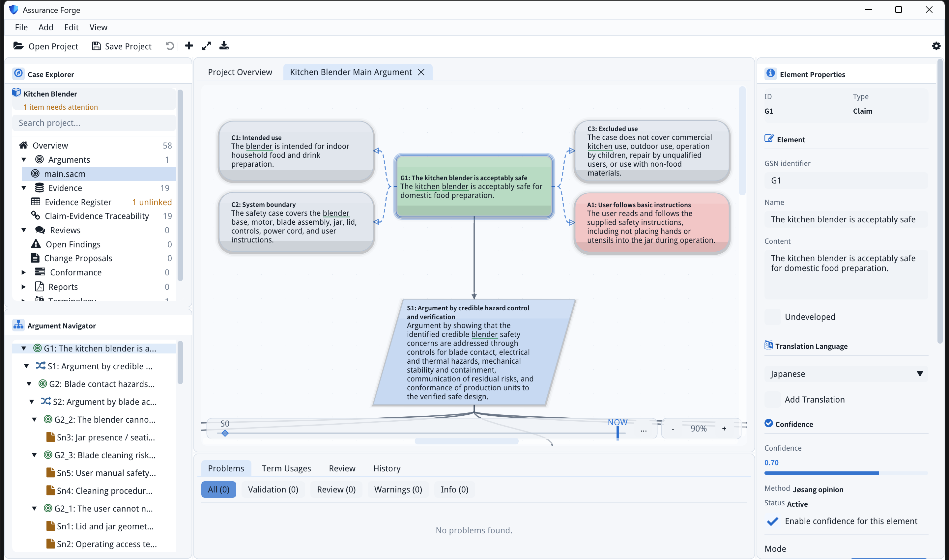Click the Claim-Evidence Traceability link icon

(x=36, y=215)
